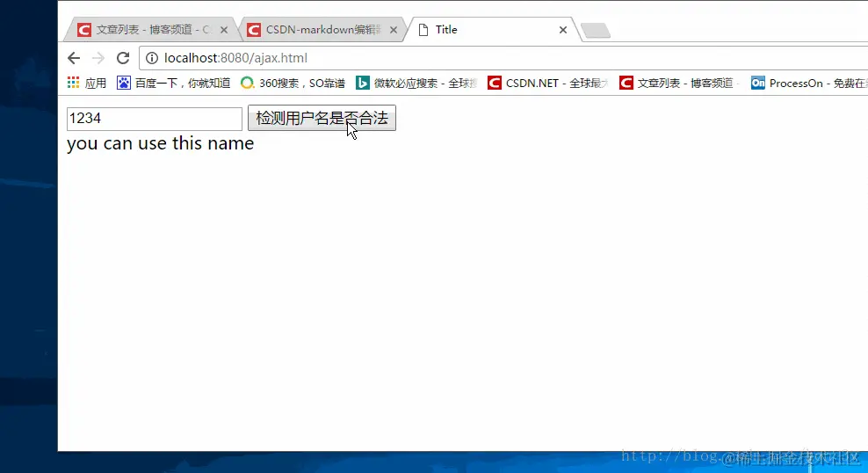Click the forward navigation arrow
Viewport: 868px width, 473px height.
(x=98, y=58)
